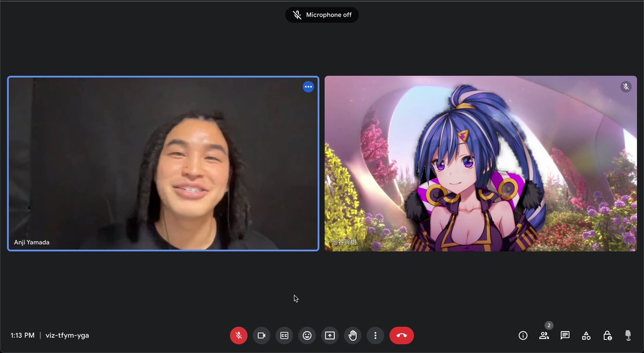Open the blue options menu on Anji Yamada's tile
Screen dimensions: 644x353
coord(308,86)
